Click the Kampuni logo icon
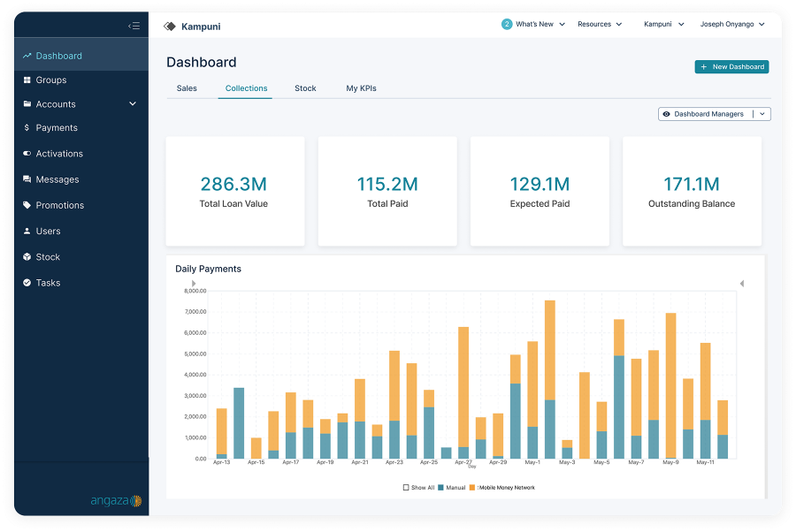Image resolution: width=796 pixels, height=532 pixels. (170, 27)
